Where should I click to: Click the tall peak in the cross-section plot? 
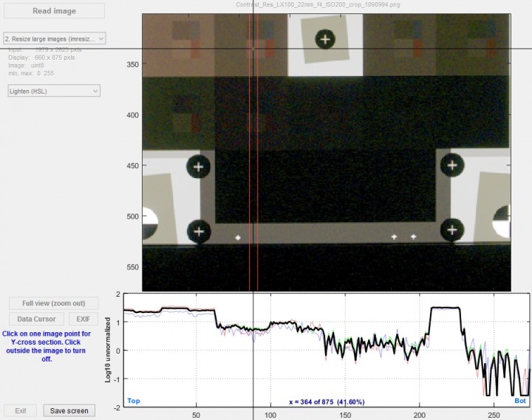(x=445, y=308)
